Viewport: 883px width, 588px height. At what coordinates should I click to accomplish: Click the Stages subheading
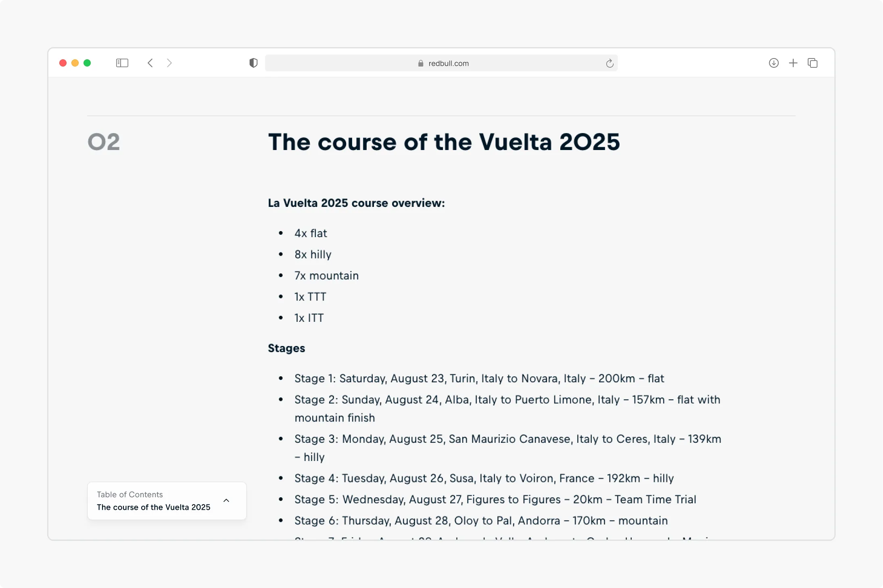(x=286, y=348)
